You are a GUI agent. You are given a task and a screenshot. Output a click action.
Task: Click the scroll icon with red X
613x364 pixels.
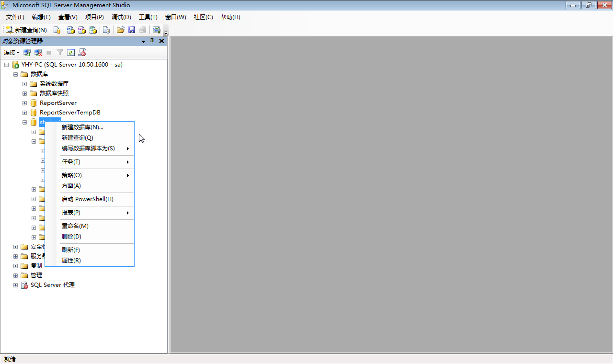tap(82, 53)
